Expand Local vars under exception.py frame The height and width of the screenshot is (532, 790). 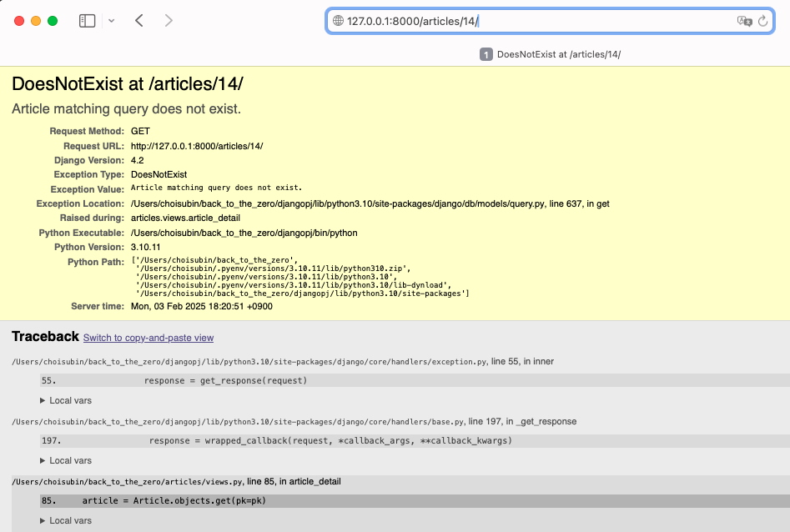point(66,400)
